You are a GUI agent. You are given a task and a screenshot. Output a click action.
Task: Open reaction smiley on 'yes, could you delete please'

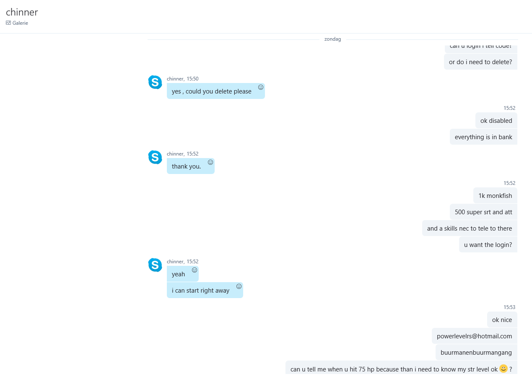click(x=261, y=87)
